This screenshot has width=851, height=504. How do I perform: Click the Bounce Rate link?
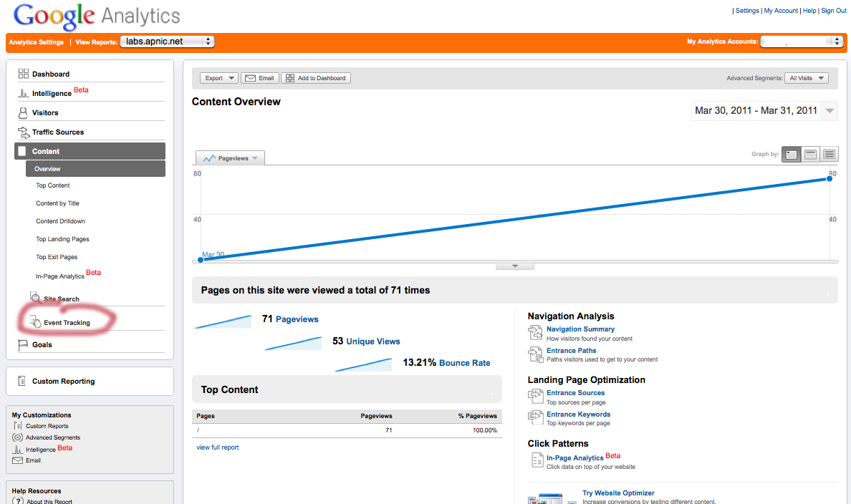coord(465,363)
